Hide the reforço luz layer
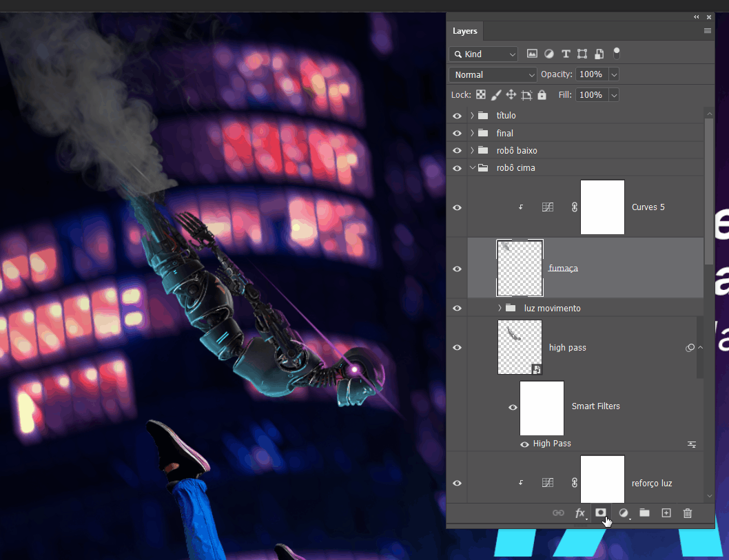This screenshot has height=560, width=729. pyautogui.click(x=457, y=484)
